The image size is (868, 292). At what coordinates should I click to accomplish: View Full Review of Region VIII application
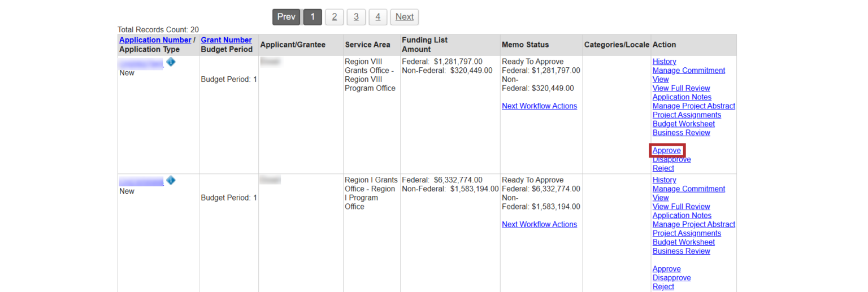681,89
